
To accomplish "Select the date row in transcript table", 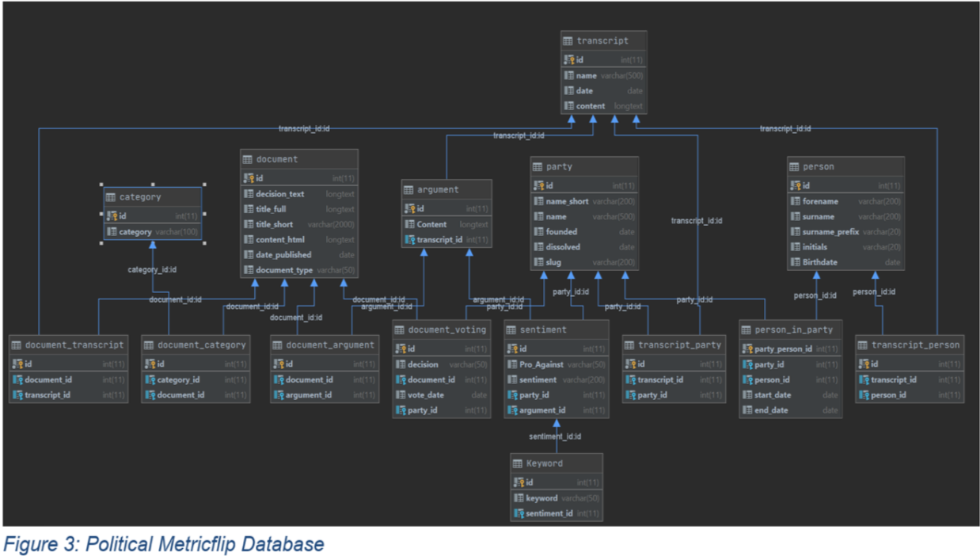I will click(x=604, y=91).
